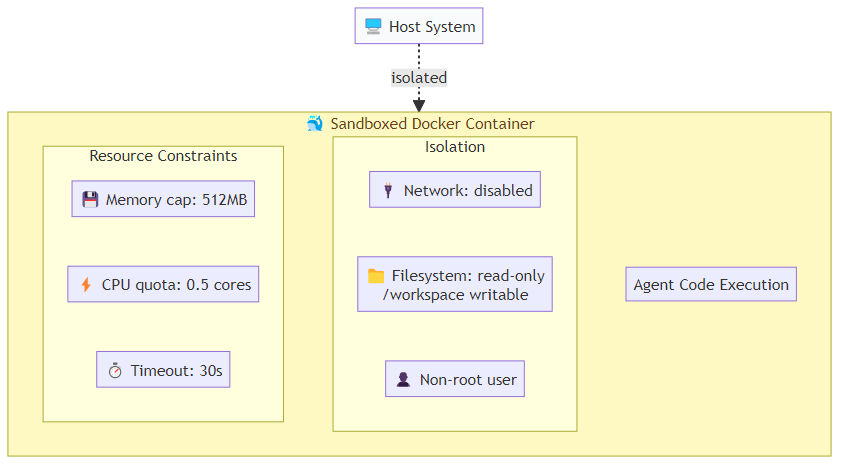
Task: Select the Host System node
Action: pyautogui.click(x=419, y=26)
